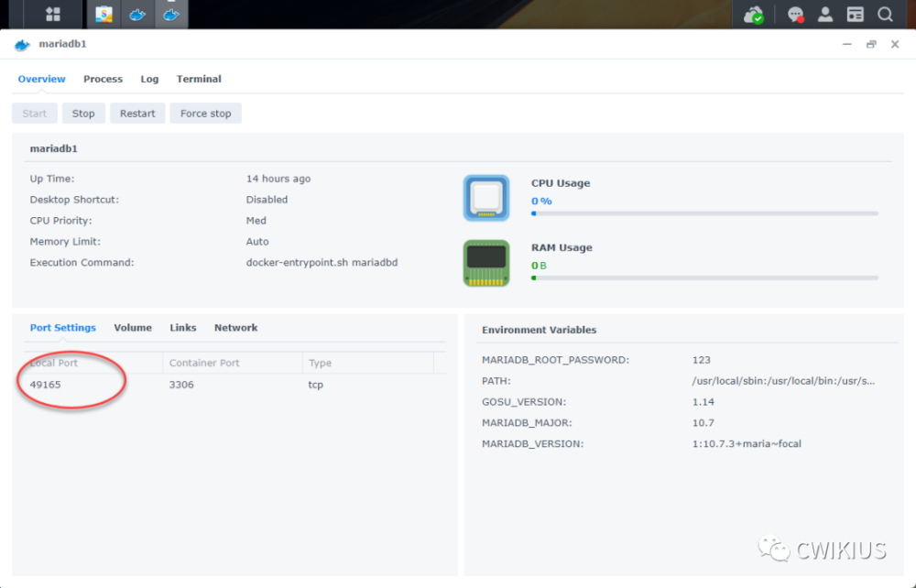The height and width of the screenshot is (588, 916).
Task: Click the Local Port column header
Action: [x=54, y=363]
